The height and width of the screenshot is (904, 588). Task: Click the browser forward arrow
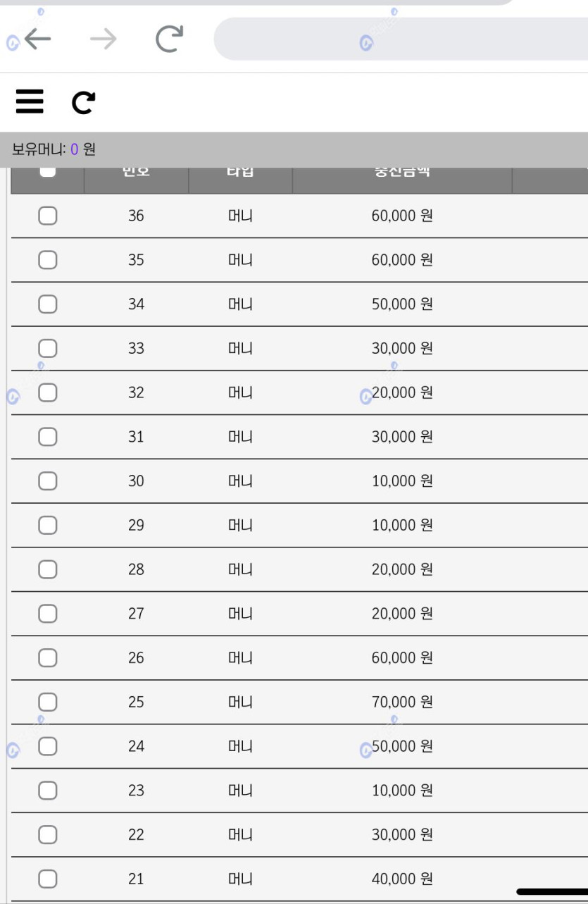pos(103,39)
